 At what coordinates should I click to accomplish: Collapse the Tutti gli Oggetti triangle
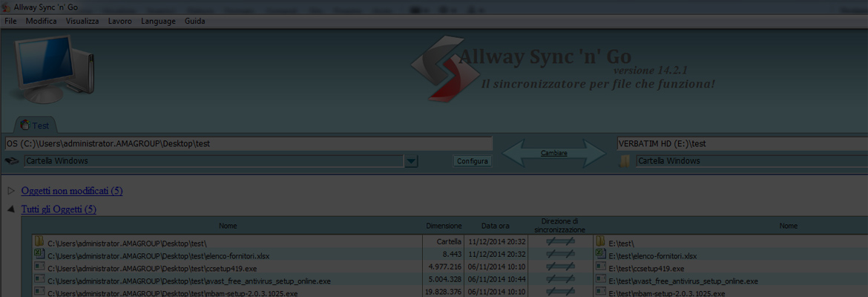(x=11, y=209)
